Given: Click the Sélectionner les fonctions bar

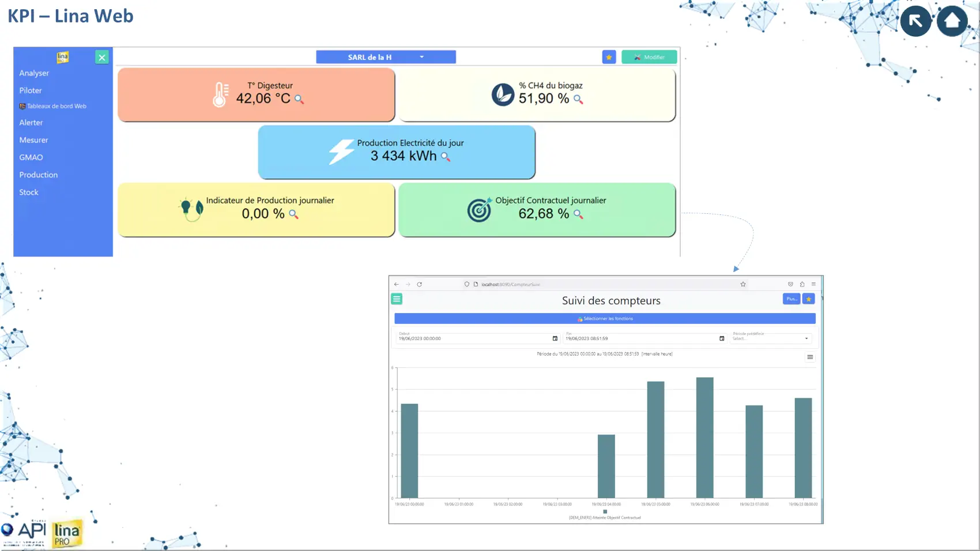Looking at the screenshot, I should [x=605, y=319].
